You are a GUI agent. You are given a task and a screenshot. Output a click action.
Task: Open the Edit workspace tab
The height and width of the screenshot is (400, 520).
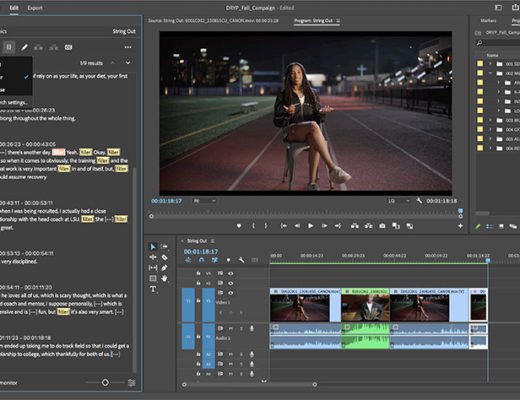[14, 8]
